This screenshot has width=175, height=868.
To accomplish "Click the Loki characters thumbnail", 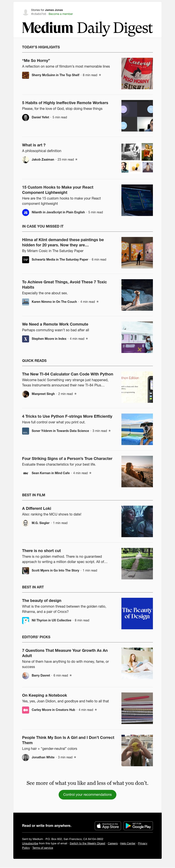I will [137, 521].
